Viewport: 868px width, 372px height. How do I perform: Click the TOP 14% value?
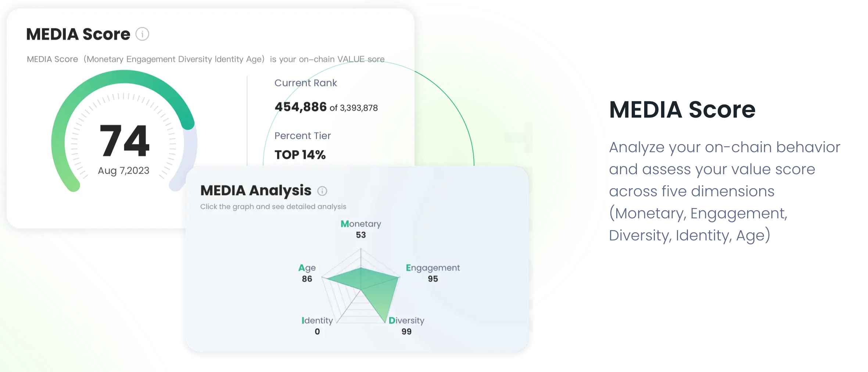[x=300, y=155]
